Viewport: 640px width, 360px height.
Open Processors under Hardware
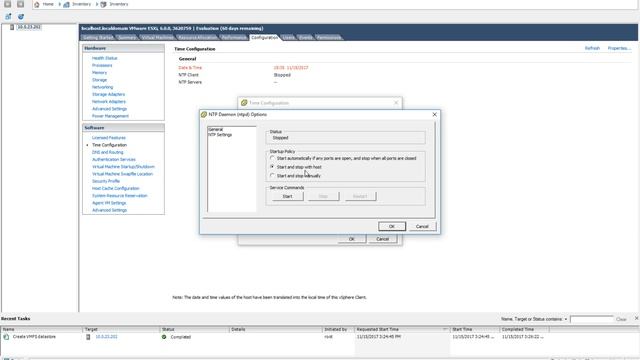[102, 65]
